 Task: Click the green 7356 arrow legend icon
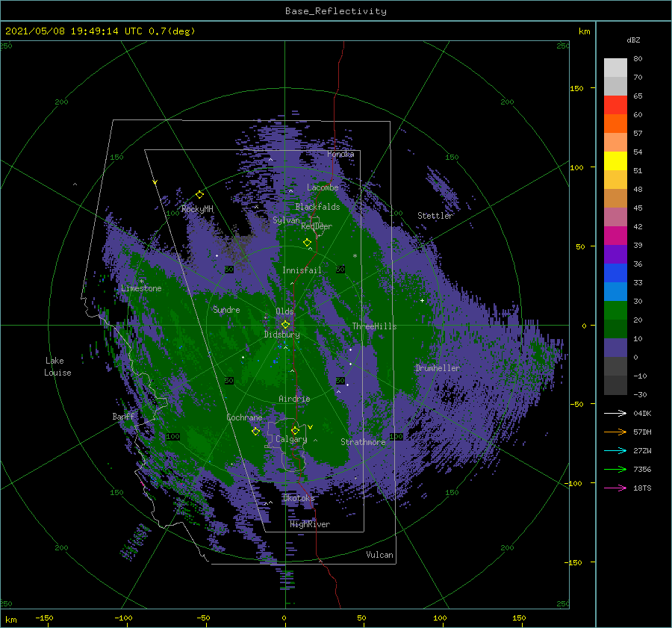coord(615,470)
